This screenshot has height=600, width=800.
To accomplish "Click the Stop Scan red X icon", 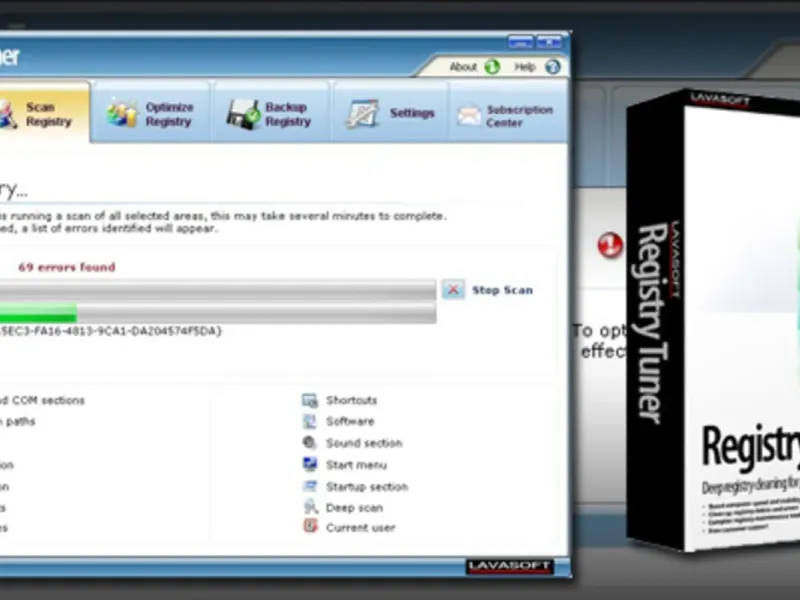I will point(453,290).
